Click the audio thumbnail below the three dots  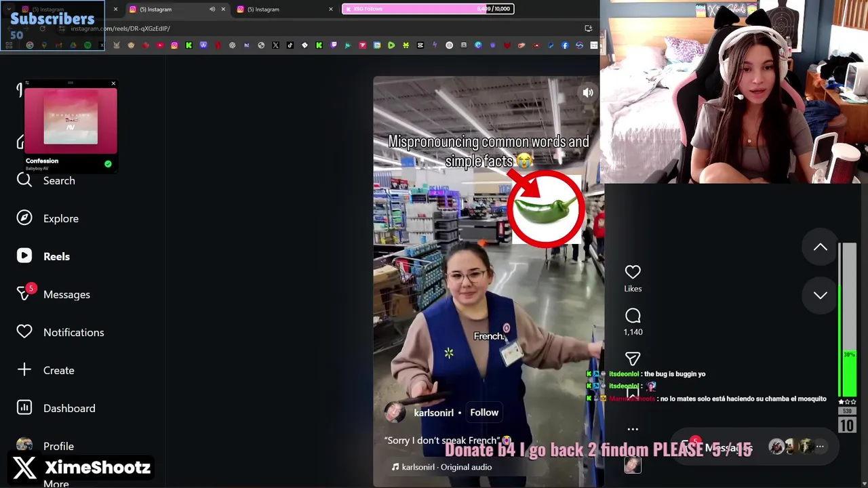pyautogui.click(x=633, y=465)
